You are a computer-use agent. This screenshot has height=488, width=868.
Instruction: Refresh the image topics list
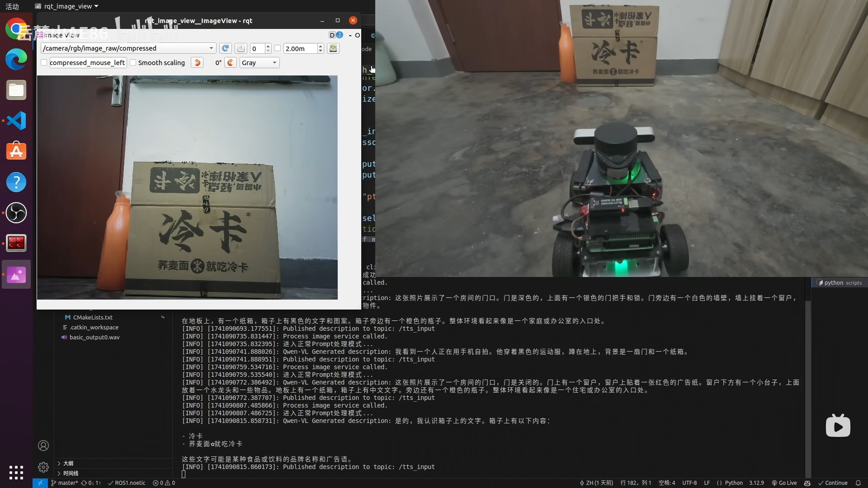(x=225, y=48)
